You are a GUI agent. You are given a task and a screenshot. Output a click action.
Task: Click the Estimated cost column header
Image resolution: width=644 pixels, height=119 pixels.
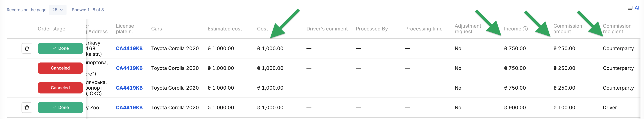(x=224, y=29)
